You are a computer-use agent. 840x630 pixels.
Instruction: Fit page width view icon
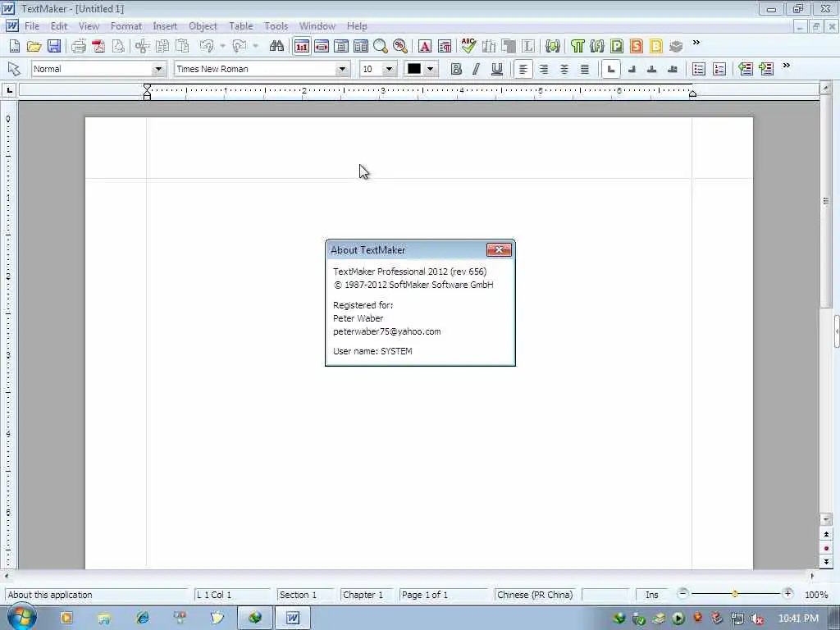click(x=322, y=47)
